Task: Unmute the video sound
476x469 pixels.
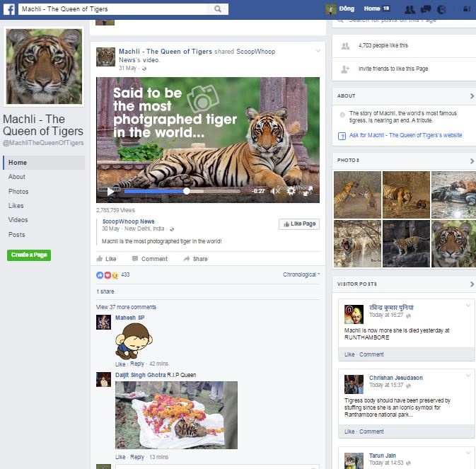Action: point(276,191)
